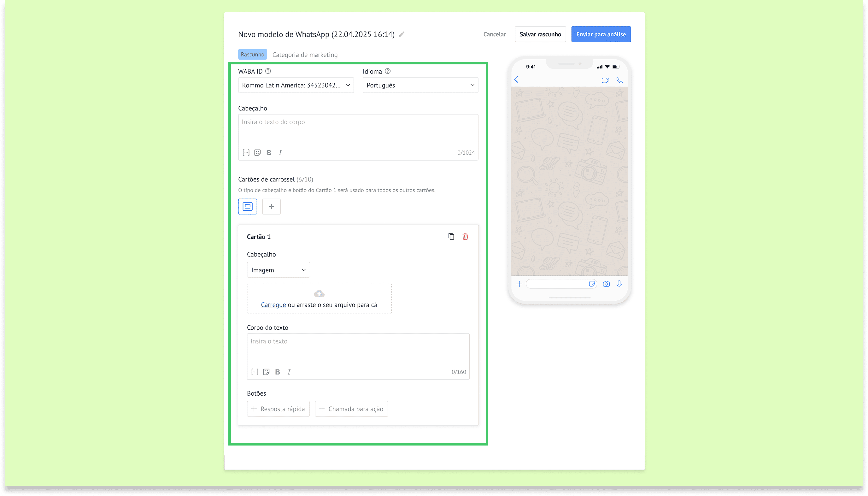Open emoji picker in Cabeçalho editor
868x496 pixels.
[x=257, y=153]
